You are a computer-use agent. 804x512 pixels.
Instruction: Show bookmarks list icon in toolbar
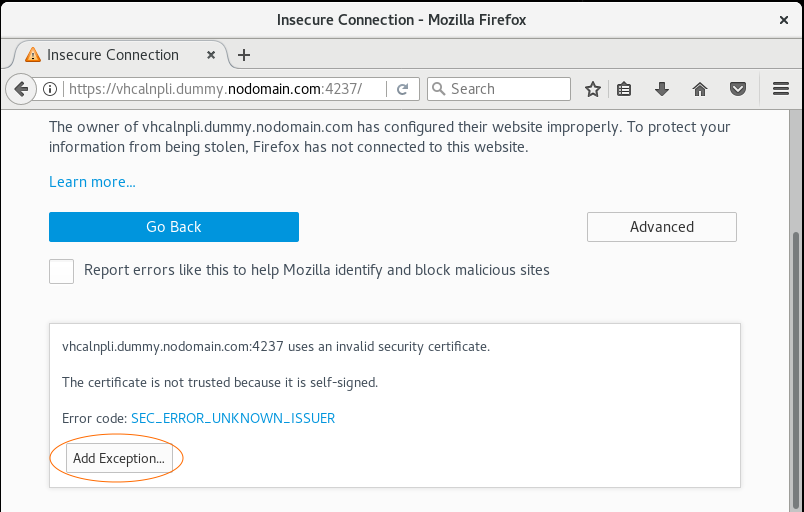(x=624, y=89)
